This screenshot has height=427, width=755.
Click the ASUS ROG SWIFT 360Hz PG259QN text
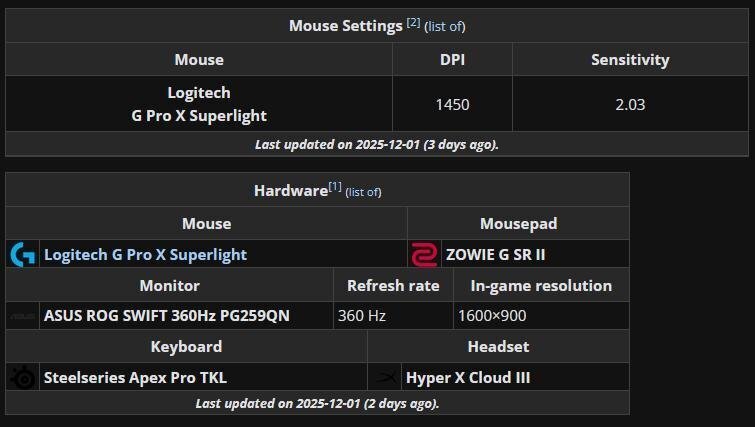point(166,316)
